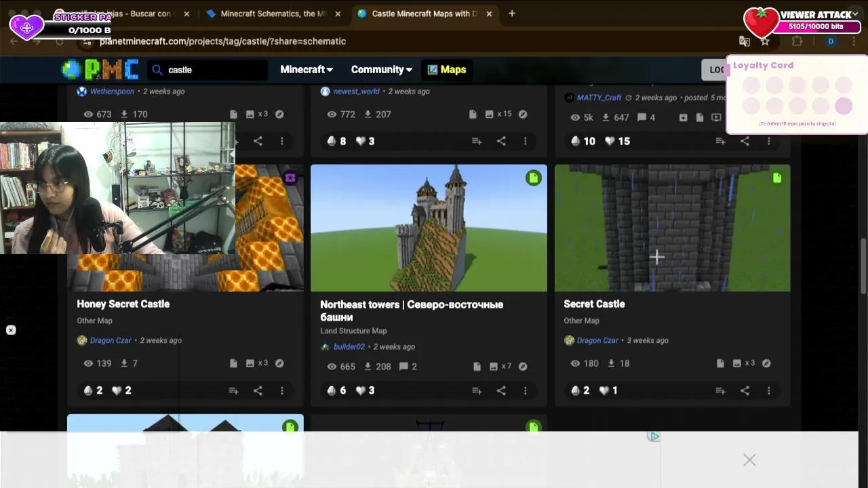Click the search magnifier icon
Image resolution: width=868 pixels, height=488 pixels.
(157, 70)
